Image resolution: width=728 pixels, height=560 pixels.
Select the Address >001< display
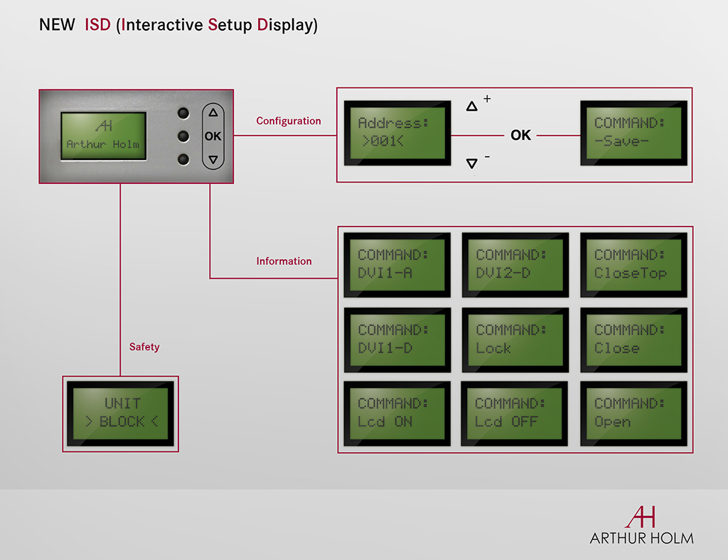click(x=397, y=133)
